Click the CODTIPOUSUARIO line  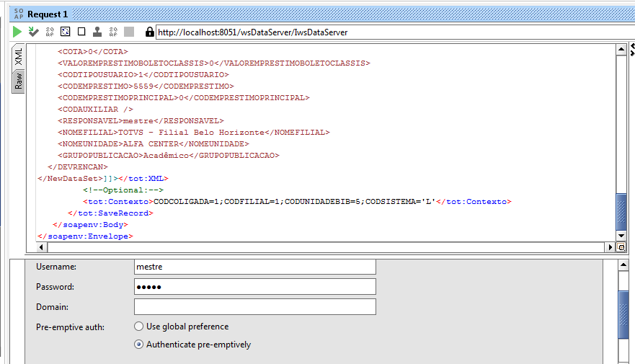(143, 74)
